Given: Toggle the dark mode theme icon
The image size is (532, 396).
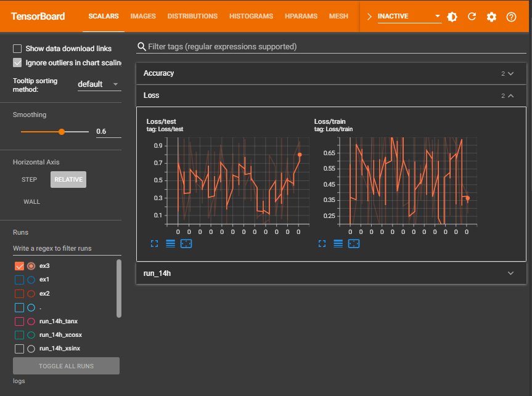Looking at the screenshot, I should click(452, 17).
